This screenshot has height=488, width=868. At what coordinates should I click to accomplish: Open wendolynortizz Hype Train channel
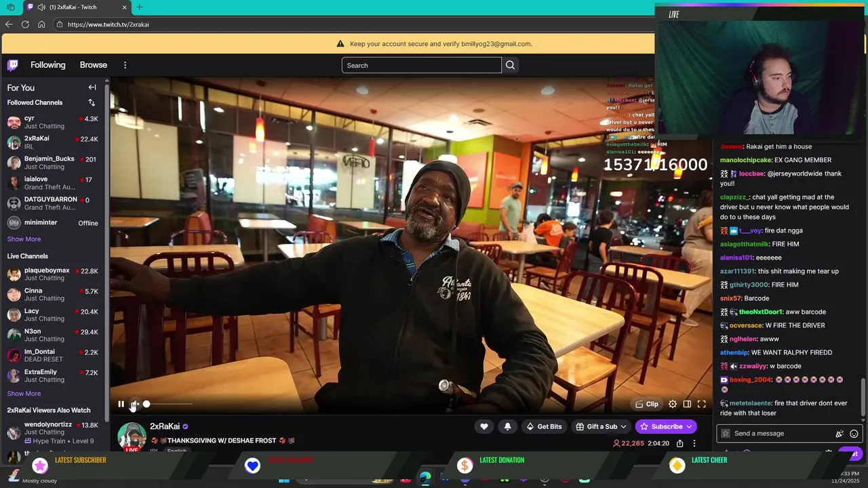click(53, 432)
